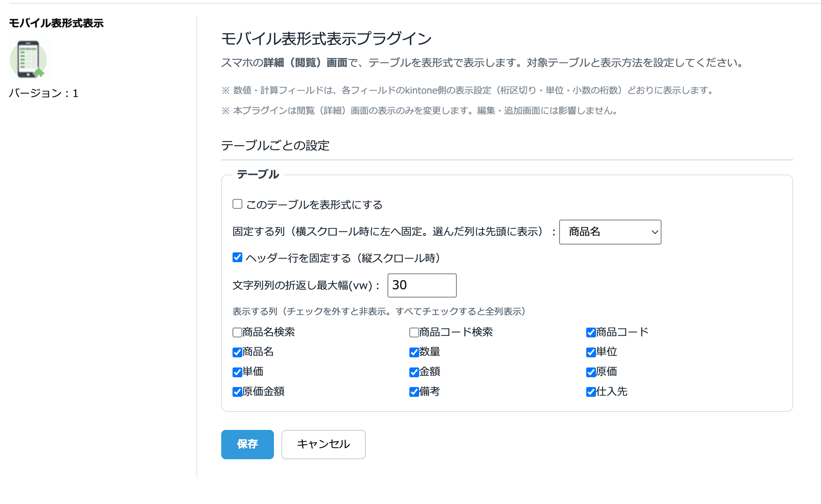The height and width of the screenshot is (504, 821).
Task: Click the テーブル fieldset legend
Action: tap(258, 175)
